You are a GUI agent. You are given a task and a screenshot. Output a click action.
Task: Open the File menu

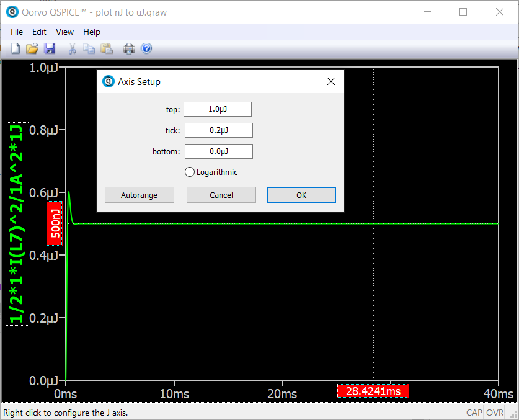[17, 32]
